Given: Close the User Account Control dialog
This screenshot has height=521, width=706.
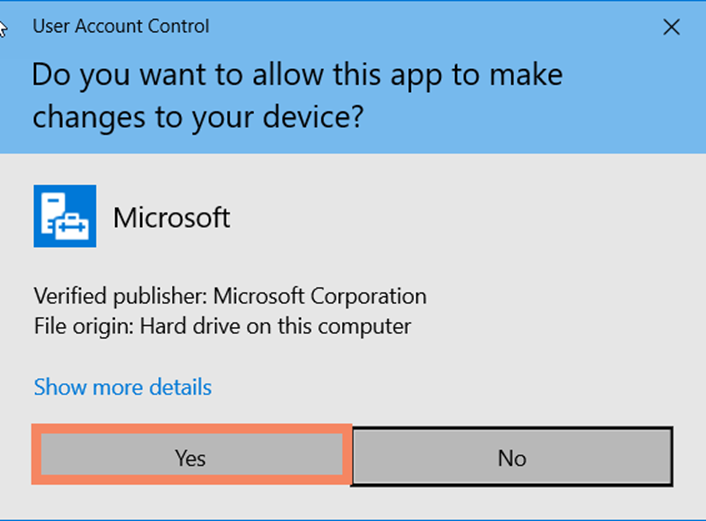Looking at the screenshot, I should click(x=671, y=27).
